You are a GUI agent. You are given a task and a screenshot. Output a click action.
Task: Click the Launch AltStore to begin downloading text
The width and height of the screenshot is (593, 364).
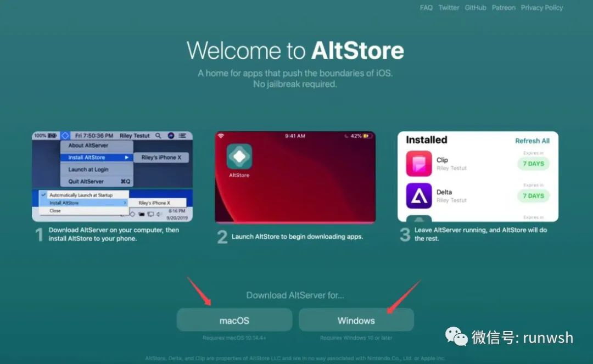297,237
